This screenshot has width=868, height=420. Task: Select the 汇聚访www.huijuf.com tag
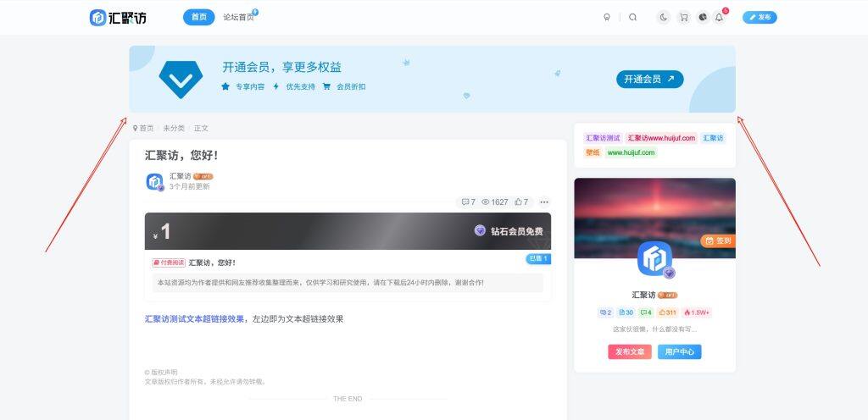point(661,138)
